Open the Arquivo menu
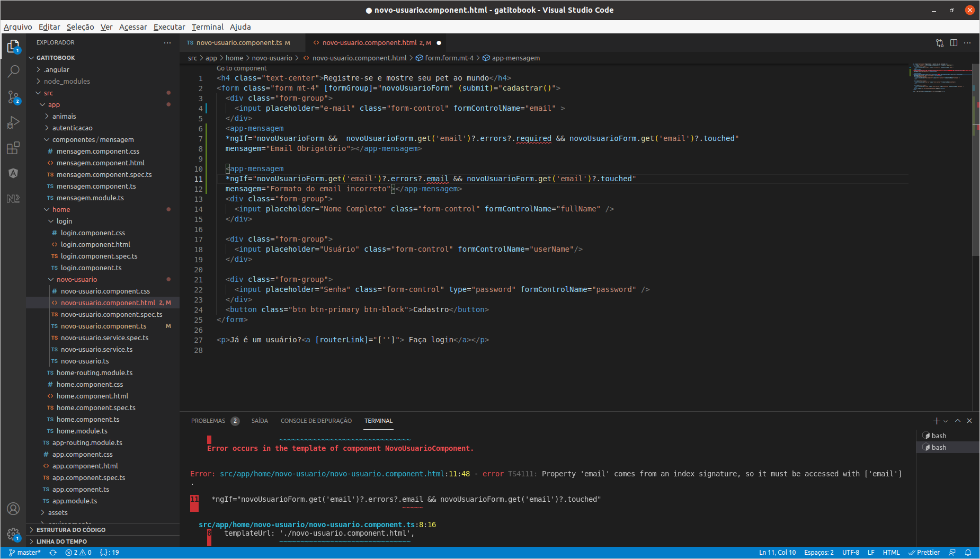Image resolution: width=980 pixels, height=559 pixels. pos(17,27)
